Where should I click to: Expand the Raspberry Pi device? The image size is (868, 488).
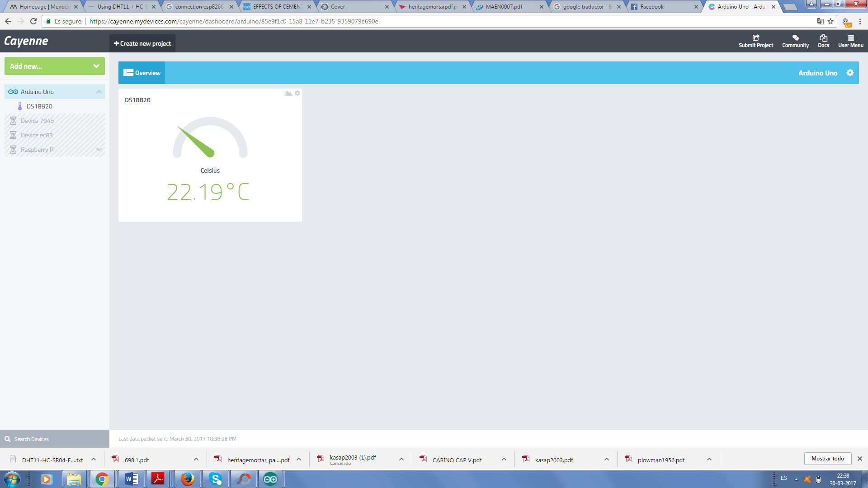click(x=99, y=150)
